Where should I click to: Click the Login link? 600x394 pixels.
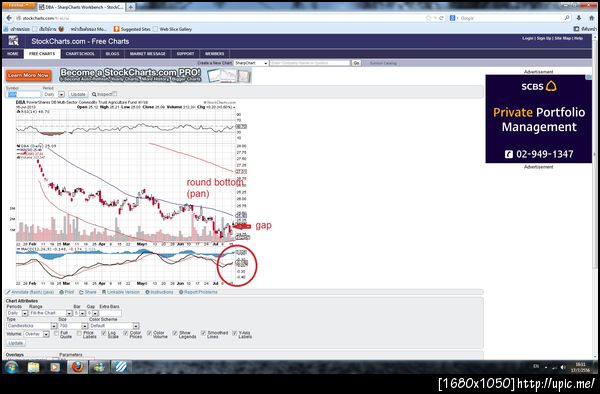[x=528, y=38]
